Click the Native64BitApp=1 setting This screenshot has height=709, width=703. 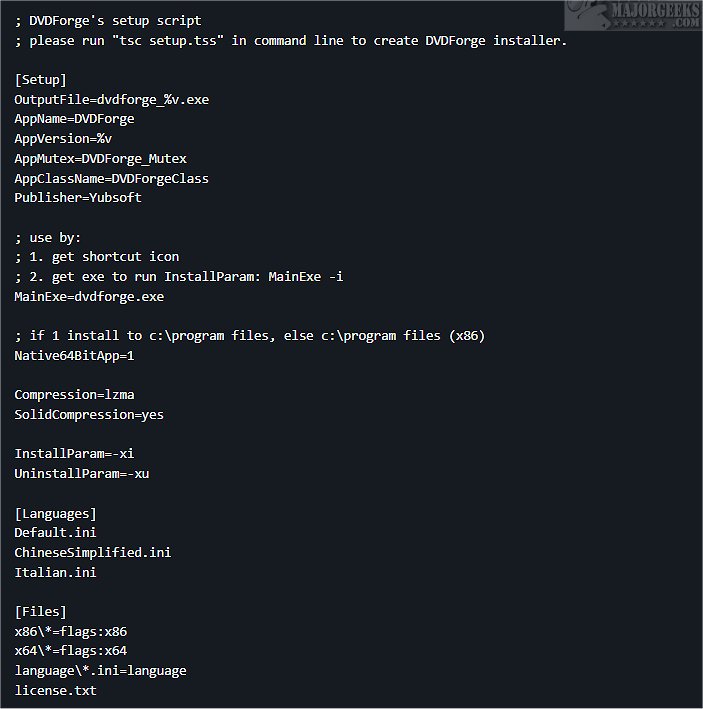click(74, 356)
